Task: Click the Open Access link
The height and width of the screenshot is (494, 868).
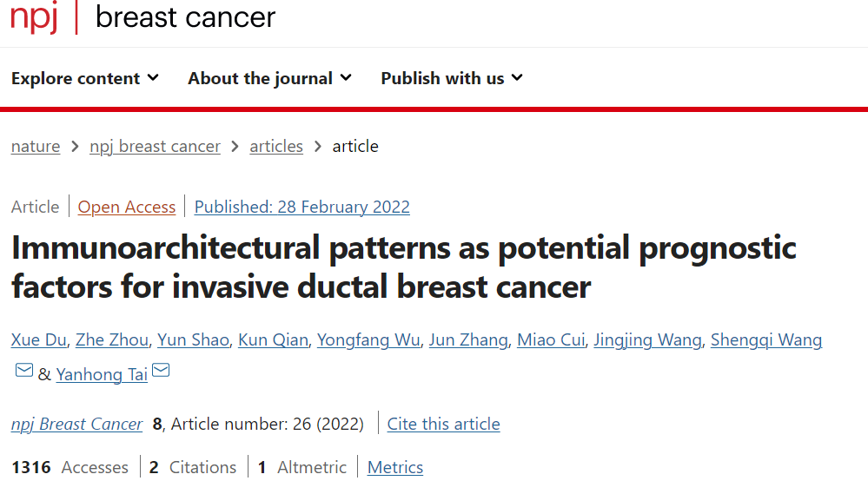Action: [x=127, y=207]
